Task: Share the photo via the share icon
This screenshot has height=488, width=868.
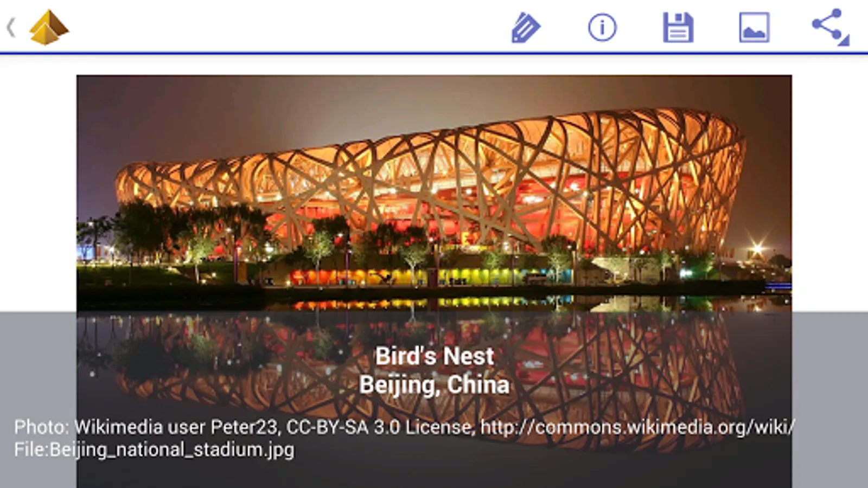Action: (x=830, y=27)
